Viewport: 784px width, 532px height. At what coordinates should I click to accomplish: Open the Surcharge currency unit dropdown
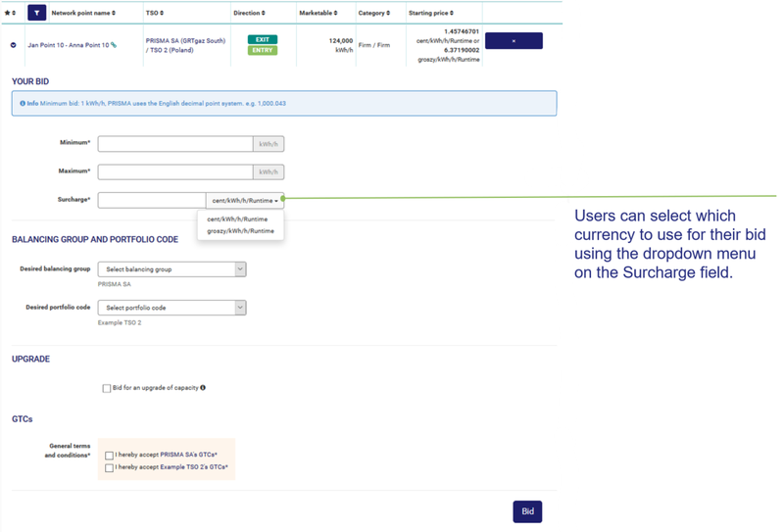click(245, 201)
